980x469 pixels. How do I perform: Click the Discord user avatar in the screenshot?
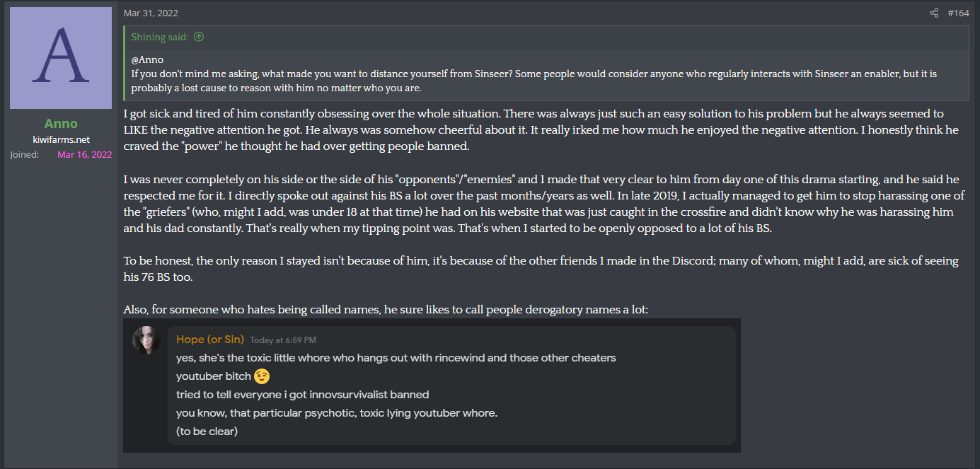click(146, 340)
